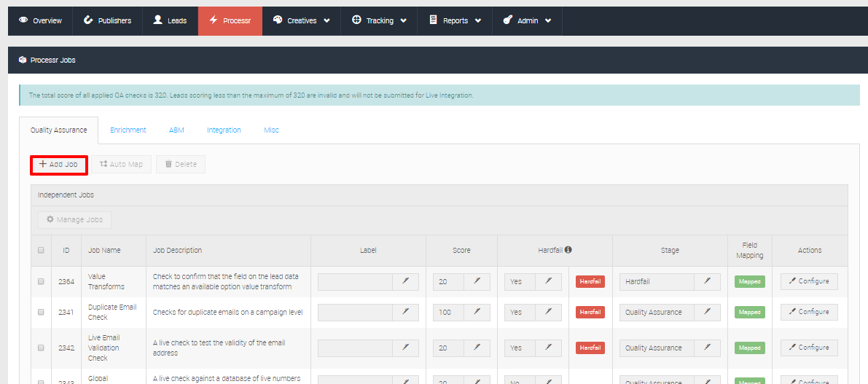868x384 pixels.
Task: Check the box for job 2364
Action: pos(42,281)
